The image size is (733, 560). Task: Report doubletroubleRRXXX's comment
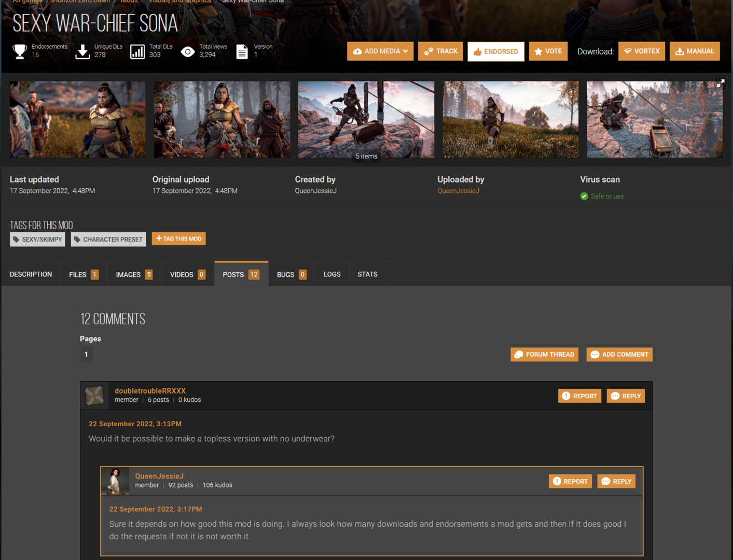coord(579,396)
